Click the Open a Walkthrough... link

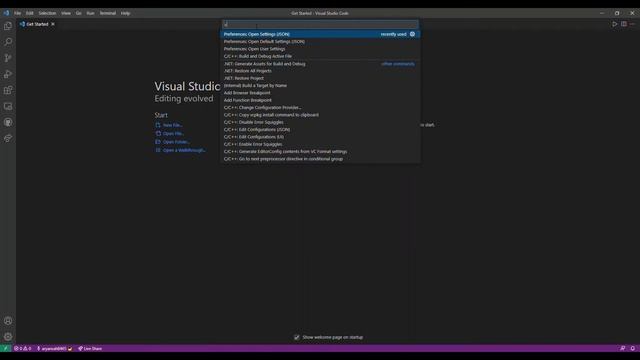(184, 150)
